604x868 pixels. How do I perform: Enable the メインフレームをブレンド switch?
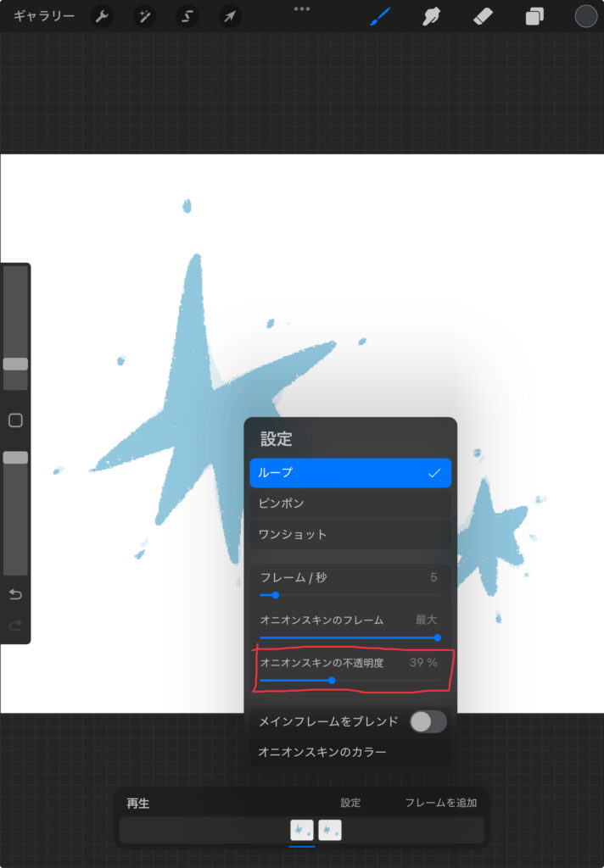(428, 721)
